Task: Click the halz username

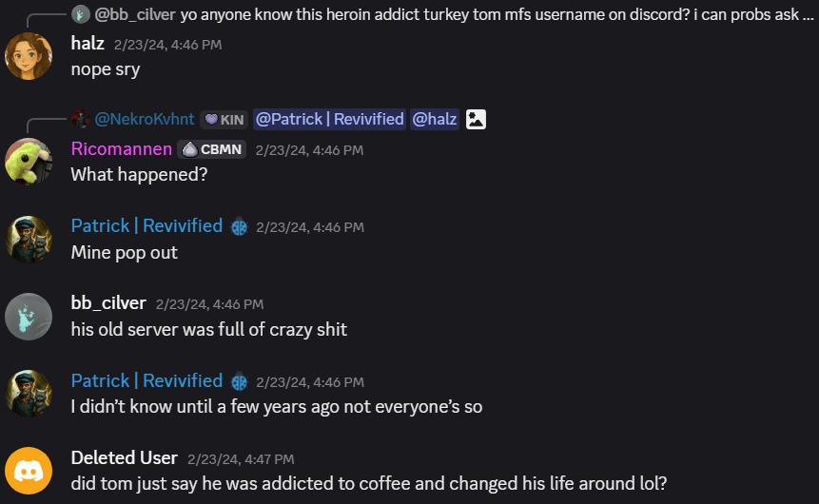Action: (88, 44)
